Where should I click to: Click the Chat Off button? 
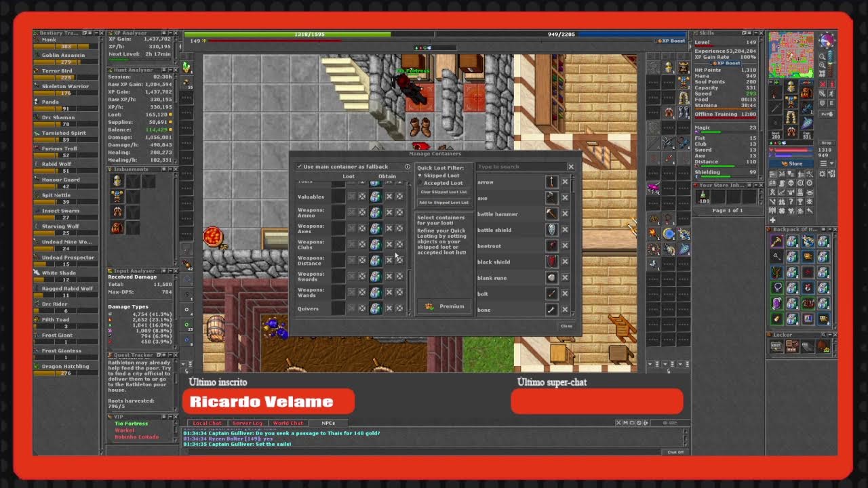coord(675,452)
